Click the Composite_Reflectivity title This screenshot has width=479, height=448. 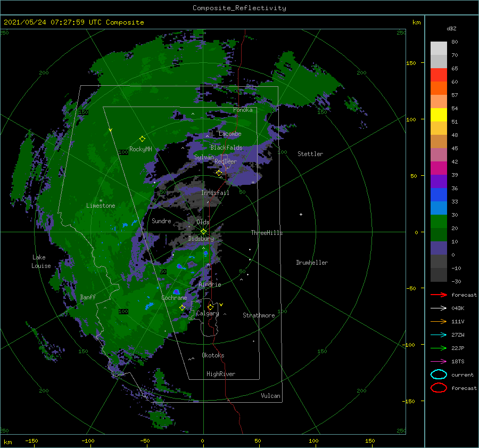coord(240,8)
